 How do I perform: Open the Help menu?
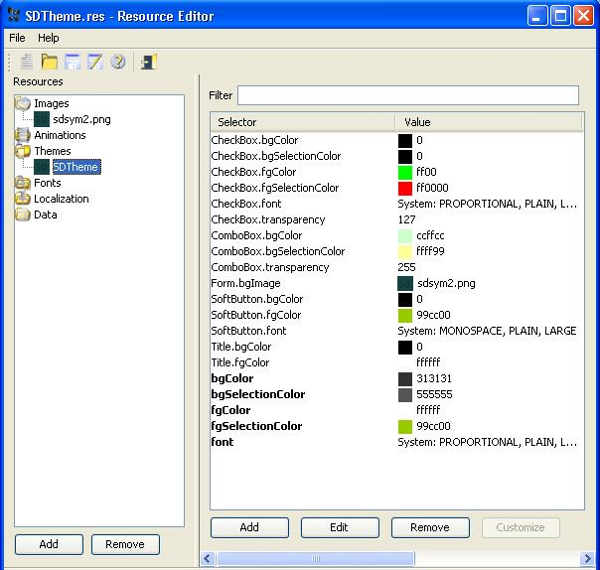(x=48, y=38)
